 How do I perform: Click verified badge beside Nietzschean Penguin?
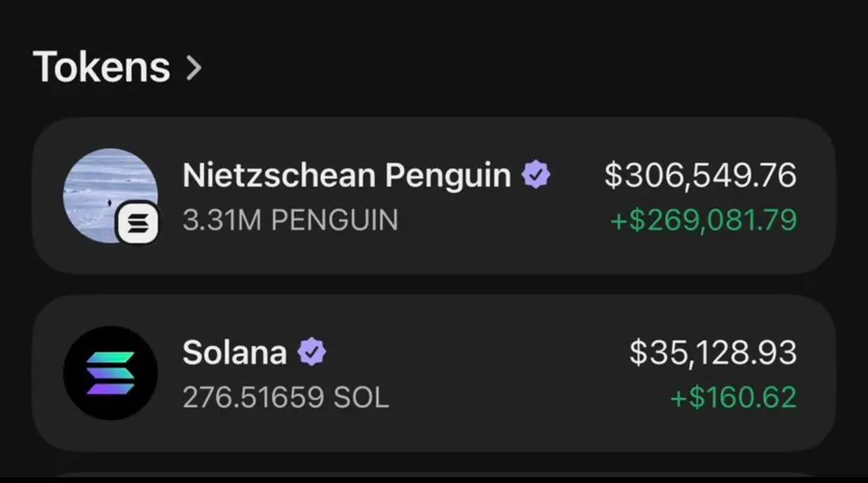[x=536, y=176]
